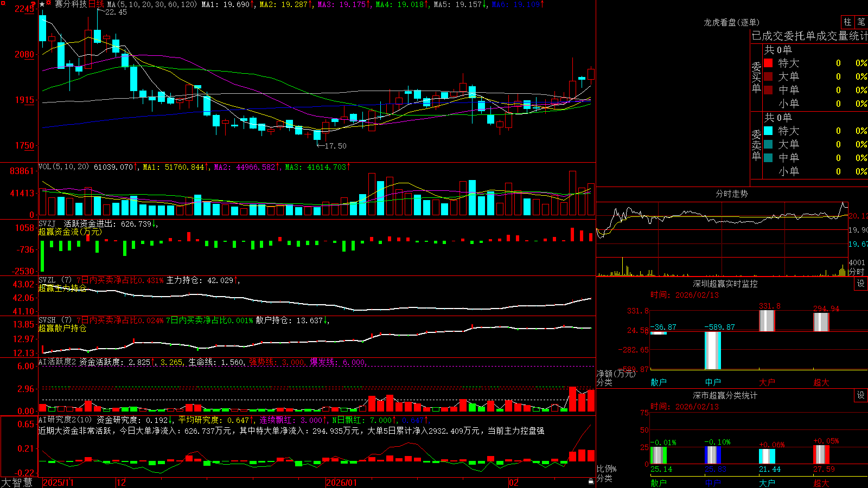
Task: Click the AI研究度2(10) indicator label
Action: (65, 420)
